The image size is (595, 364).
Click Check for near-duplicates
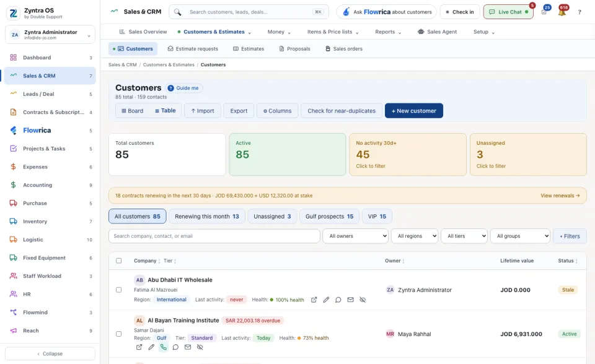click(342, 111)
